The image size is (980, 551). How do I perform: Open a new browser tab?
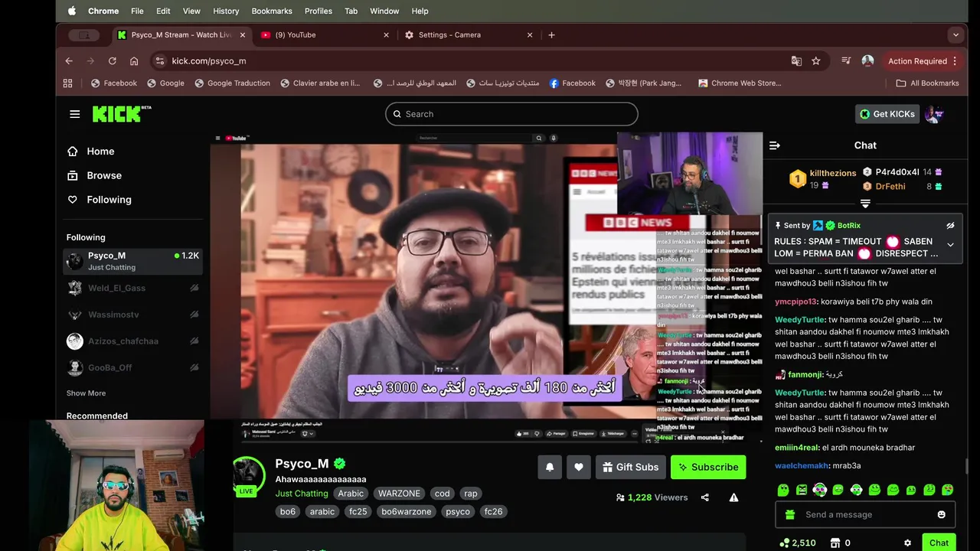click(x=551, y=35)
